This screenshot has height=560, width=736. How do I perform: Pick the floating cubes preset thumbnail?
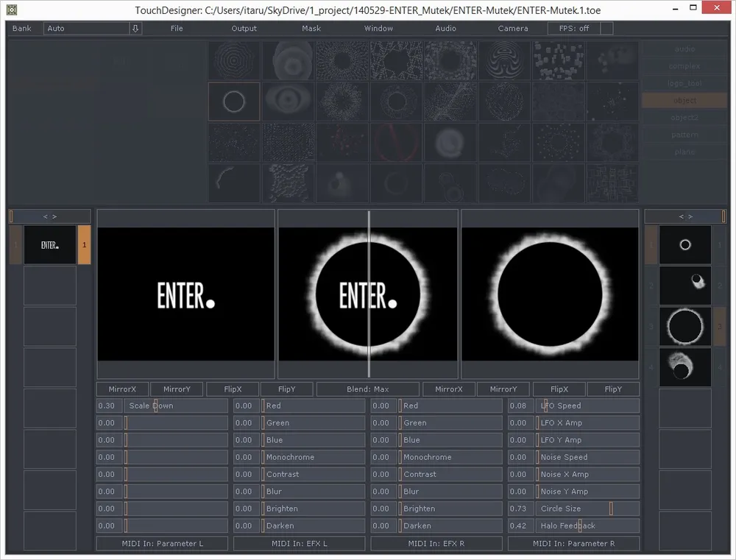[x=559, y=60]
